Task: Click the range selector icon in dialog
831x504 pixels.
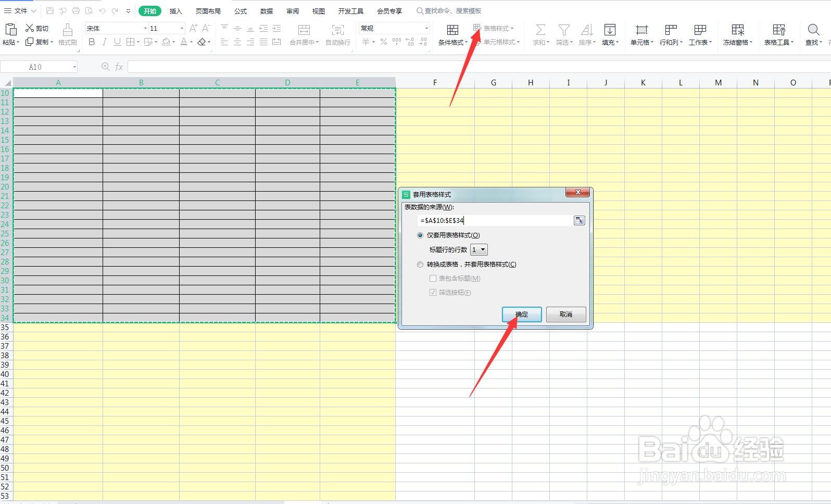Action: click(579, 221)
